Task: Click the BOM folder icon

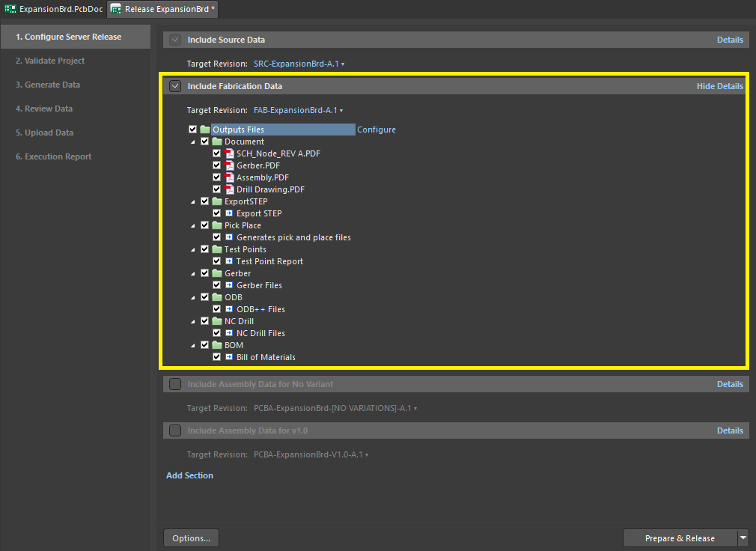Action: (217, 344)
